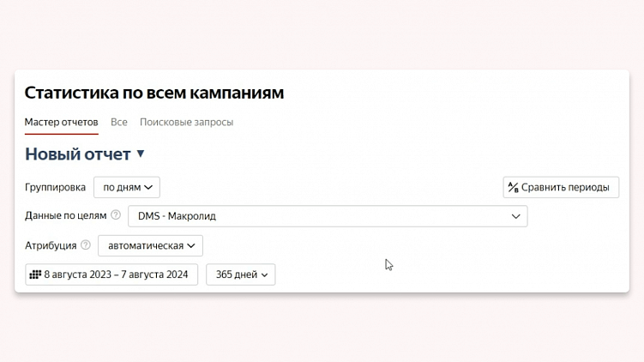The height and width of the screenshot is (362, 644).
Task: Click the Данные по целям label
Action: click(x=66, y=215)
